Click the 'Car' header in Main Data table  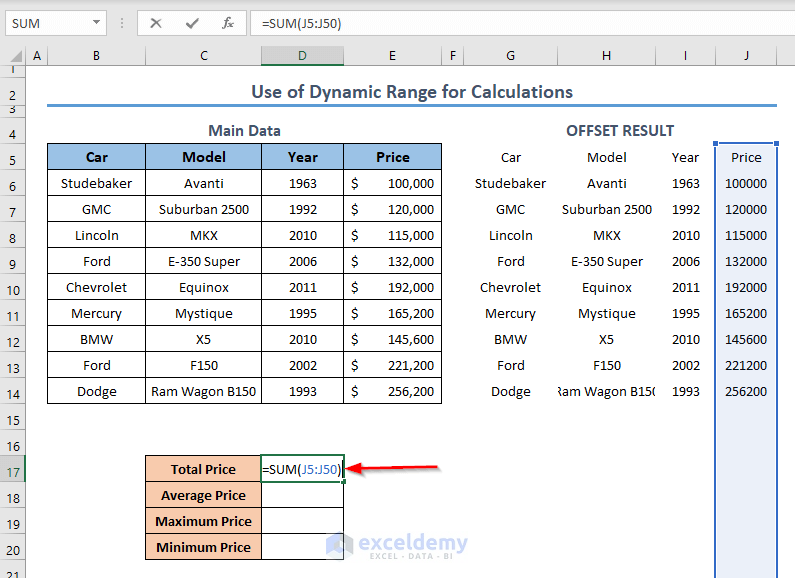coord(96,157)
